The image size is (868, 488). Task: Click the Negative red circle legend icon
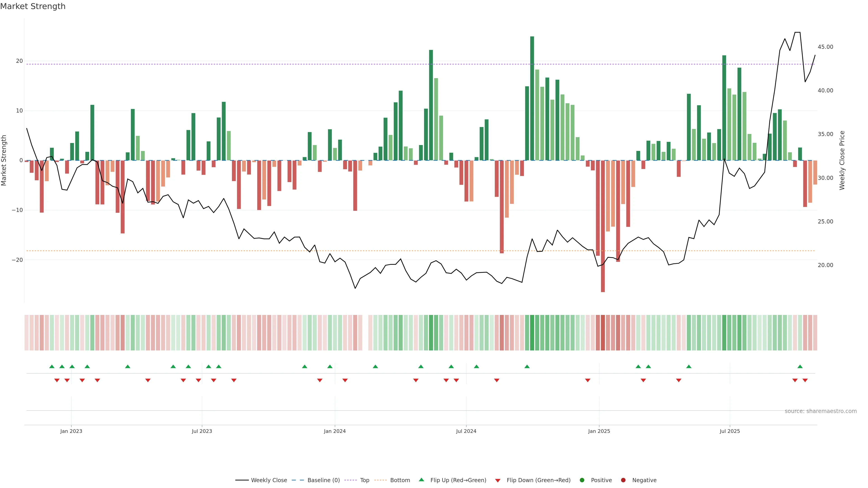click(623, 480)
